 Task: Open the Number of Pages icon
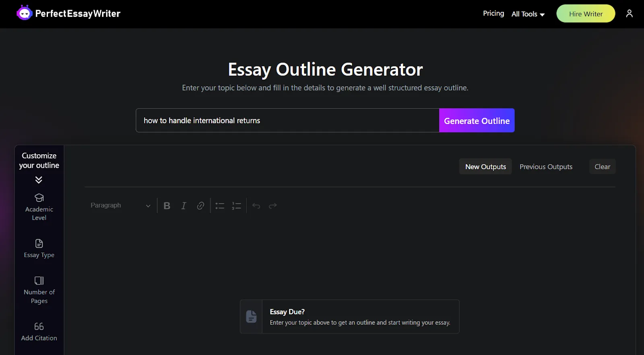click(x=39, y=280)
